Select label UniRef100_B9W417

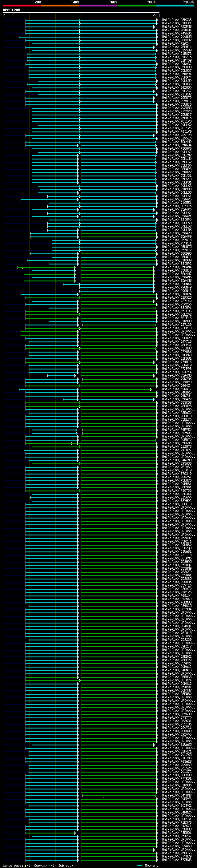click(177, 389)
